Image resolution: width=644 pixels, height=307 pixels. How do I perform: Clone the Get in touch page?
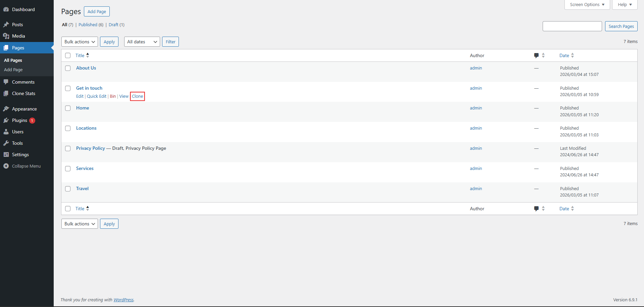click(x=138, y=96)
